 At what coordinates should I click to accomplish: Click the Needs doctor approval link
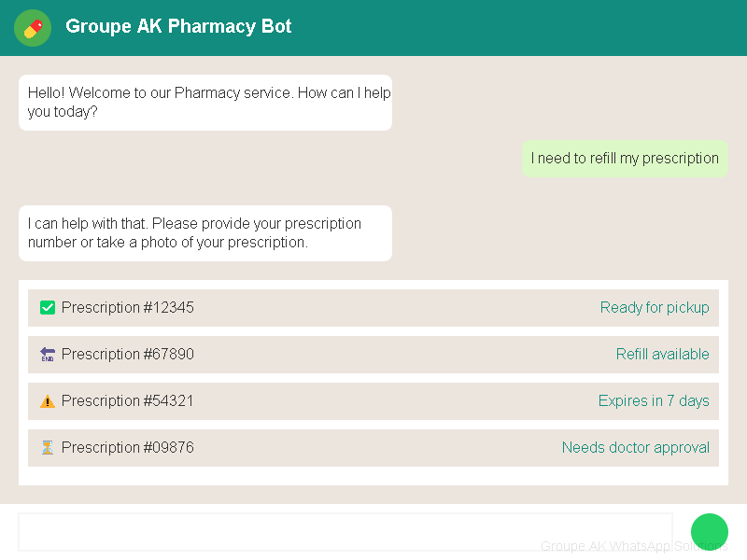pos(636,447)
